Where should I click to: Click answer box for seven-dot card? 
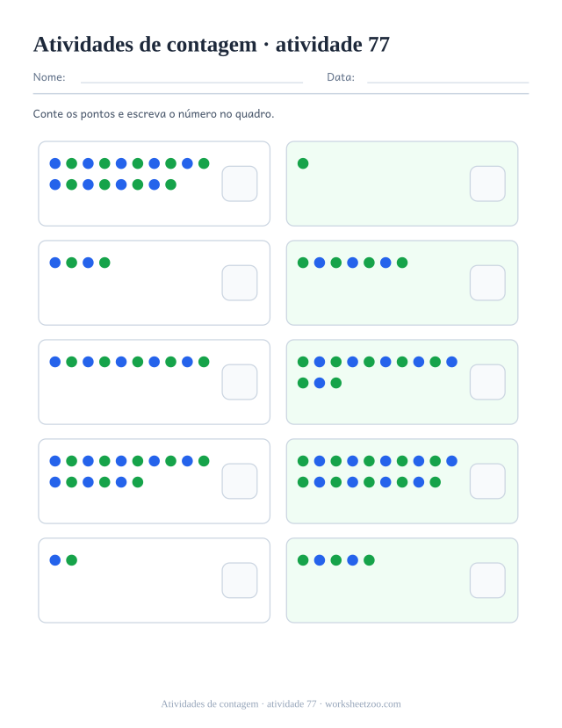pos(487,283)
